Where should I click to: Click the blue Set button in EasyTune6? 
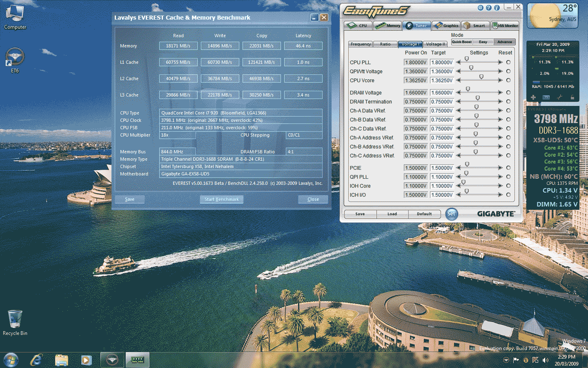[x=451, y=214]
